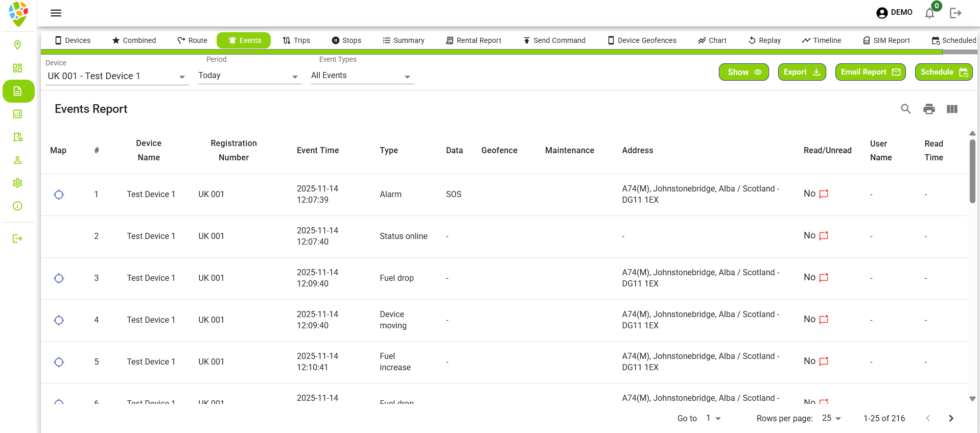Click the Export button
The image size is (980, 433).
[x=802, y=72]
